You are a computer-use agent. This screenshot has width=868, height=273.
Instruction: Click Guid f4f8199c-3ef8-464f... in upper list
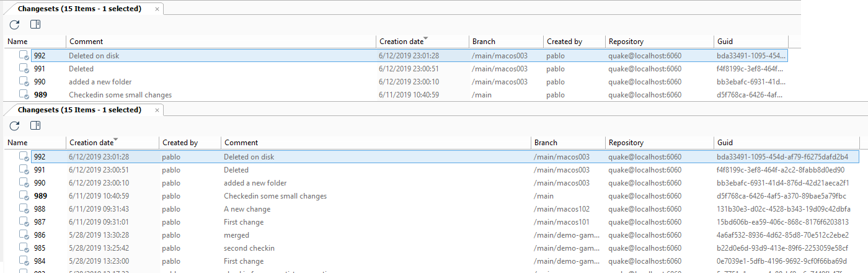coord(751,69)
